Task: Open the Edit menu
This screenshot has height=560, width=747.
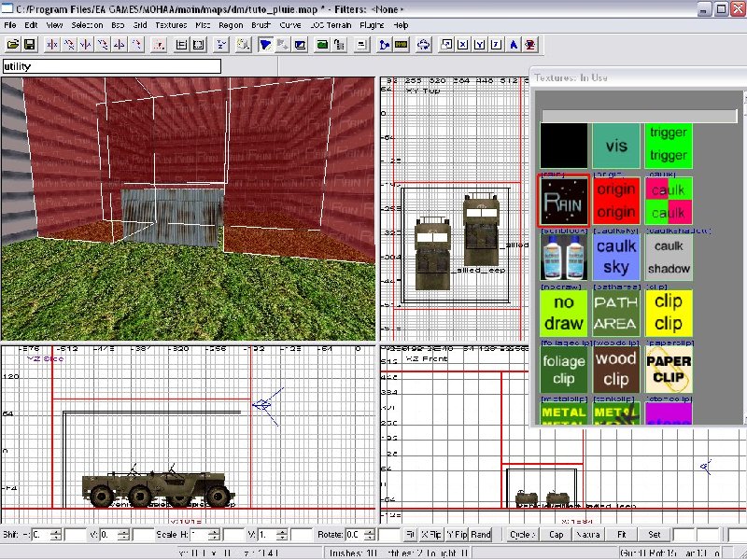Action: coord(31,25)
